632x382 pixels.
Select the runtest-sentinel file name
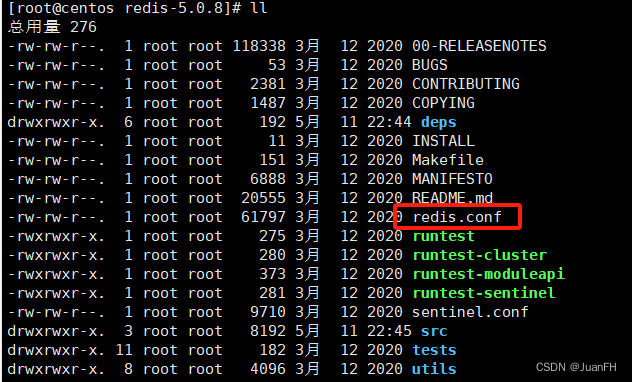click(483, 293)
